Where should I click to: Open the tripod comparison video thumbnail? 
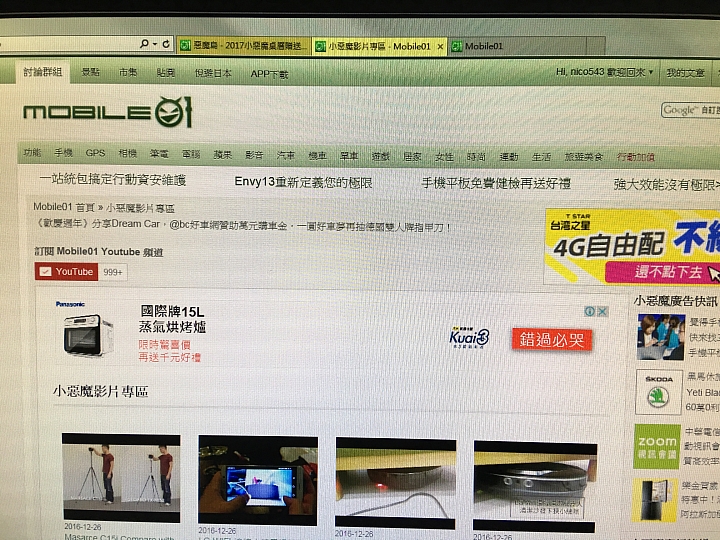pyautogui.click(x=121, y=478)
